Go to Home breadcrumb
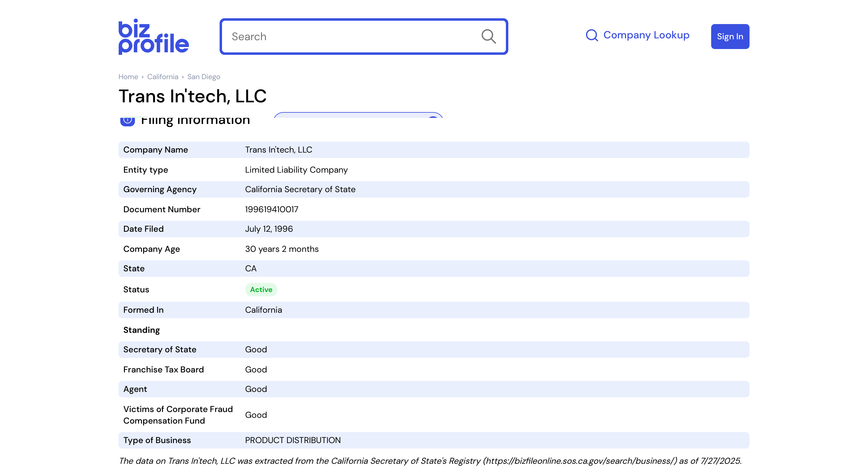This screenshot has width=868, height=472. [x=128, y=77]
